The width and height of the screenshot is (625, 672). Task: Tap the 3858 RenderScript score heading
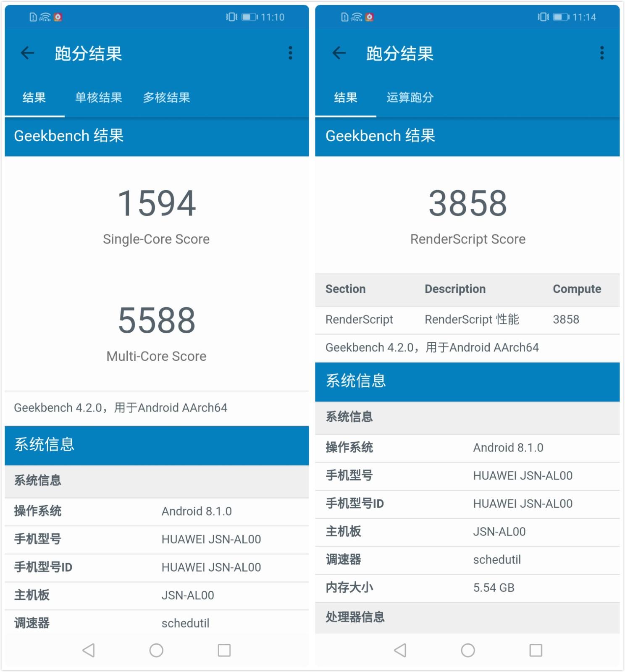(468, 203)
